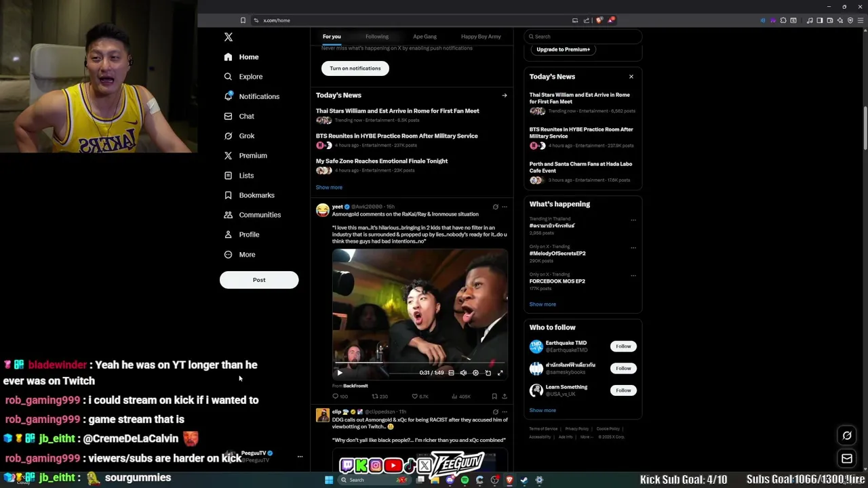The image size is (868, 488).
Task: Open more options on clip post
Action: point(504,411)
